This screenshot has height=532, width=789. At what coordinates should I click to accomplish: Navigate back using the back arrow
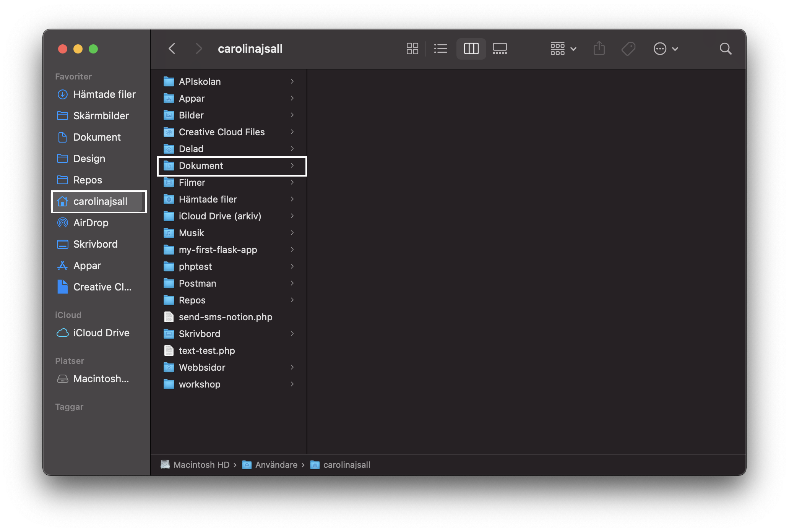(172, 49)
